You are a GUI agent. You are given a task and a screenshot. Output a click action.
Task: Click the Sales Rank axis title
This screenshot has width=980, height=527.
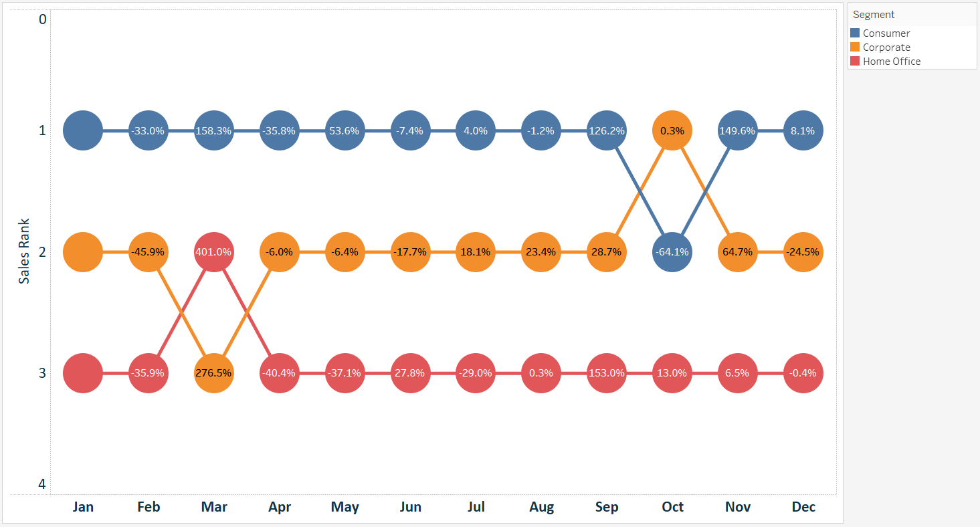pos(24,251)
